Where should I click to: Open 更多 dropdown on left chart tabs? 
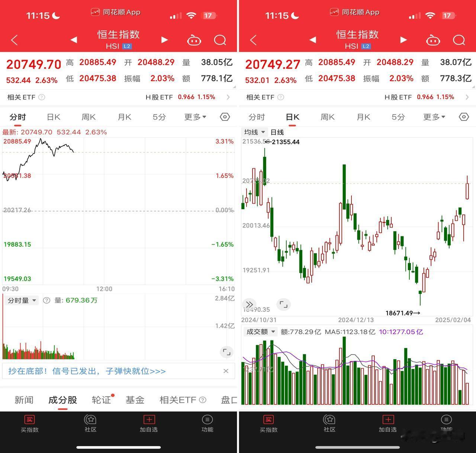coord(195,117)
